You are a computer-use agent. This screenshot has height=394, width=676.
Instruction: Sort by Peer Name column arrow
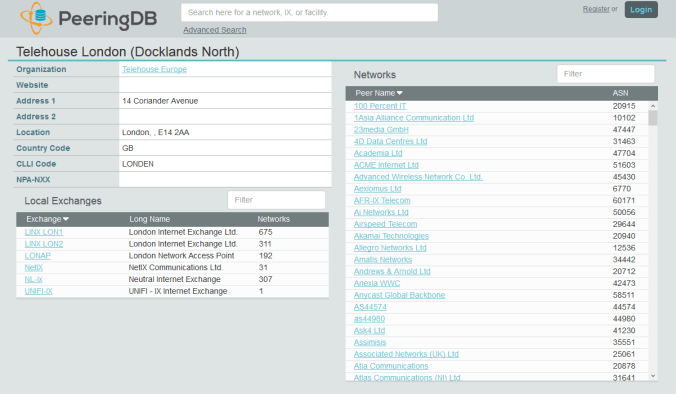[x=400, y=93]
